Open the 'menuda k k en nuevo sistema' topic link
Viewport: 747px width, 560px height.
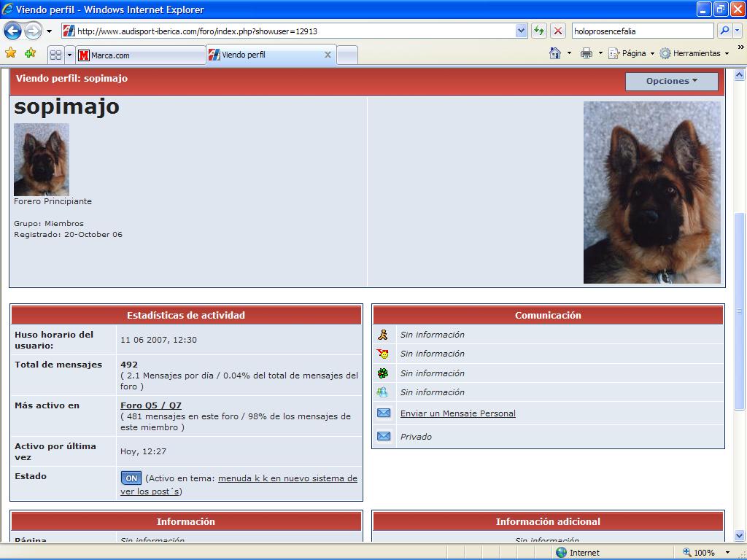click(287, 478)
